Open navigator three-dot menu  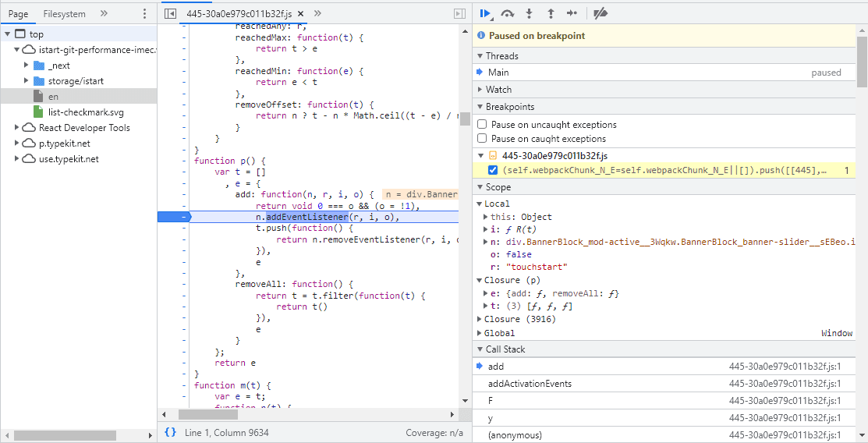(144, 13)
